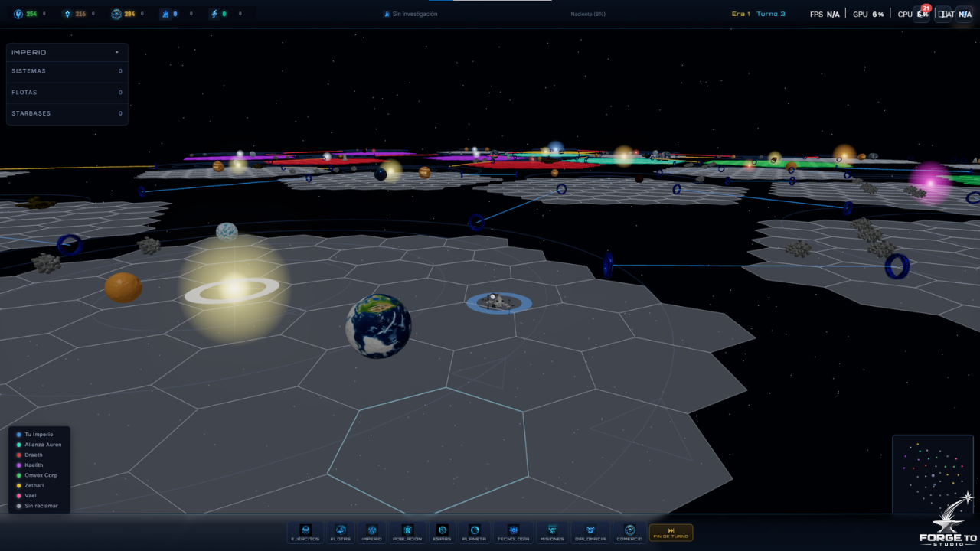Select the orange planet

123,287
